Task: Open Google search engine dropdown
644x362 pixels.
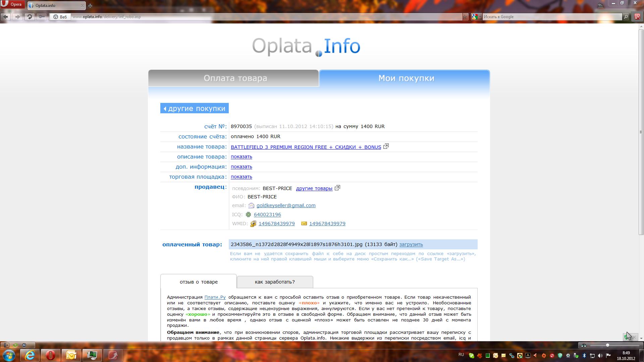Action: tap(480, 17)
